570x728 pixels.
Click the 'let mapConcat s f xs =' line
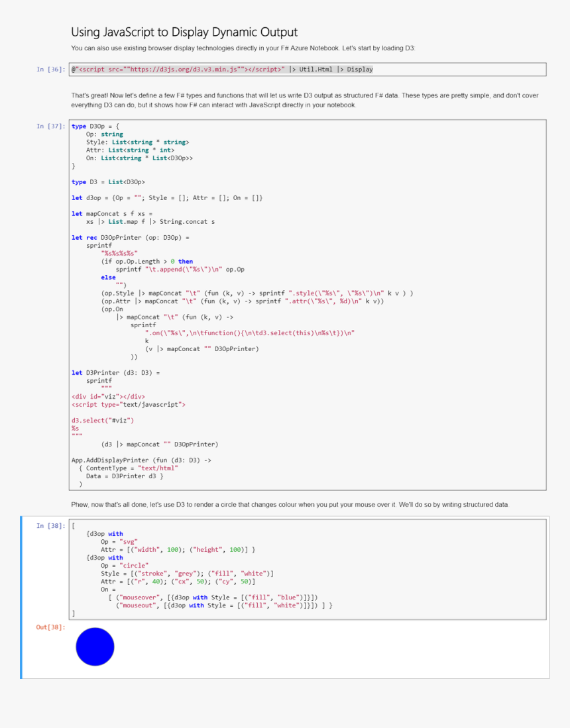[112, 213]
